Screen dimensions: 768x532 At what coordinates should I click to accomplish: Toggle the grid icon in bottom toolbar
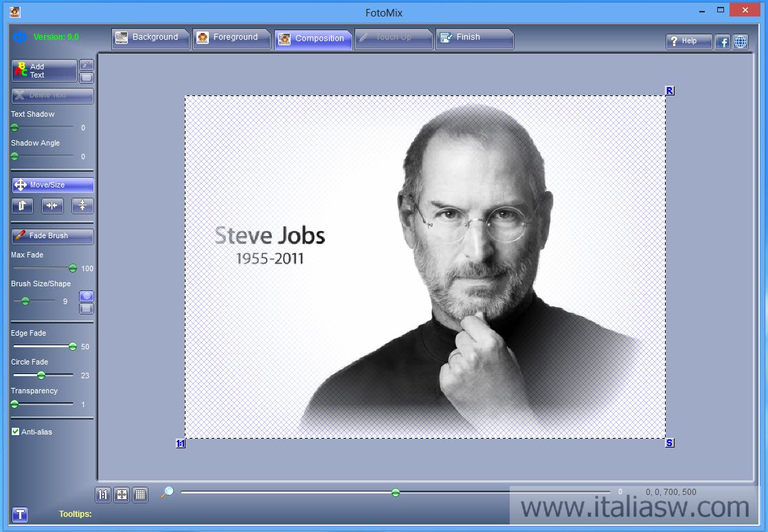click(x=140, y=495)
